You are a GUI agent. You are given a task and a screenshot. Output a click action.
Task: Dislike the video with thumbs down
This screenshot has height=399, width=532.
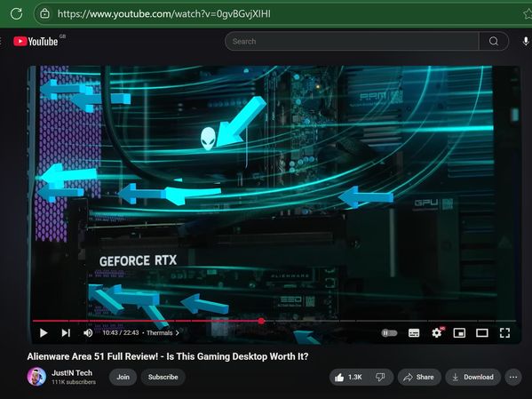pos(381,378)
